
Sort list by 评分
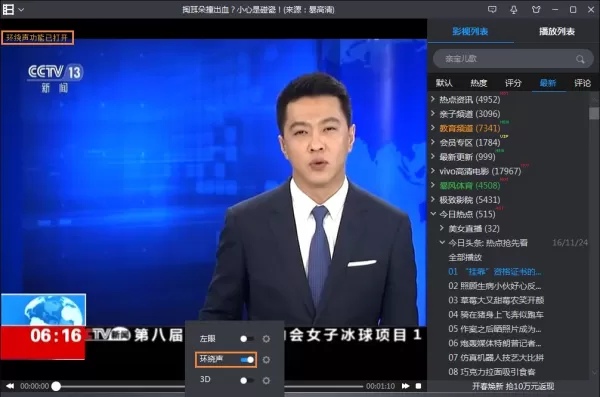pyautogui.click(x=513, y=83)
